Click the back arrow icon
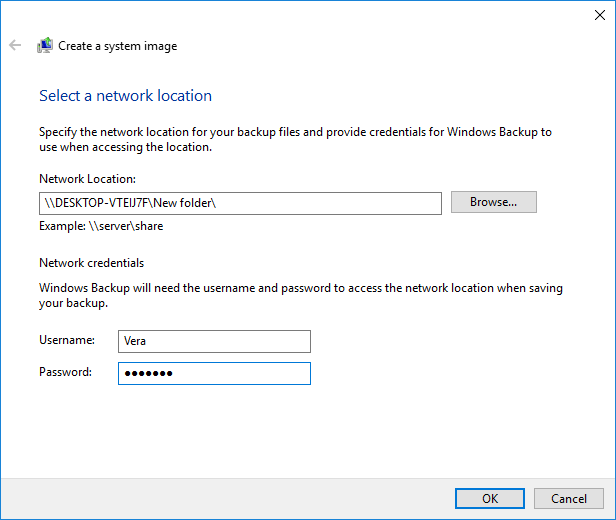 coord(15,45)
